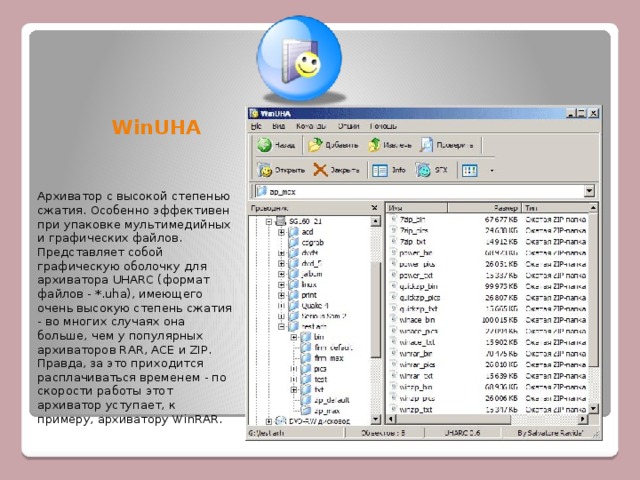Click the Добавить add-to-archive folder icon
The height and width of the screenshot is (480, 640).
(315, 145)
